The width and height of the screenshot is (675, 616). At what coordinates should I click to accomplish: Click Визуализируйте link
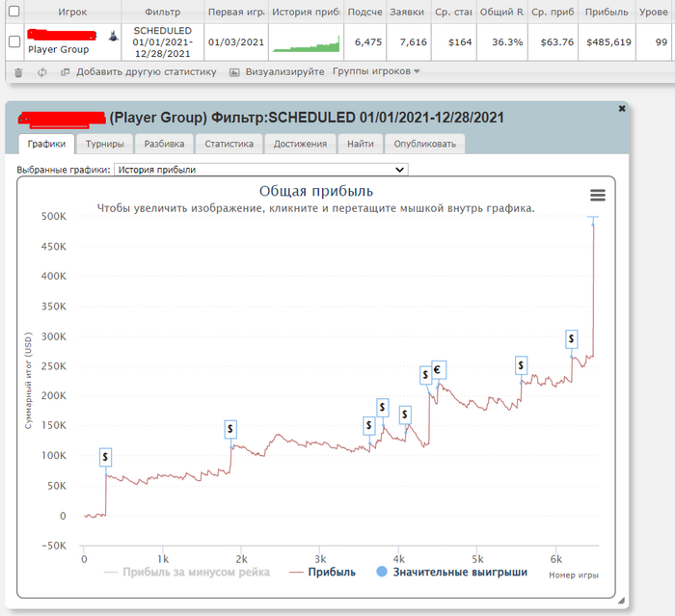[x=284, y=72]
